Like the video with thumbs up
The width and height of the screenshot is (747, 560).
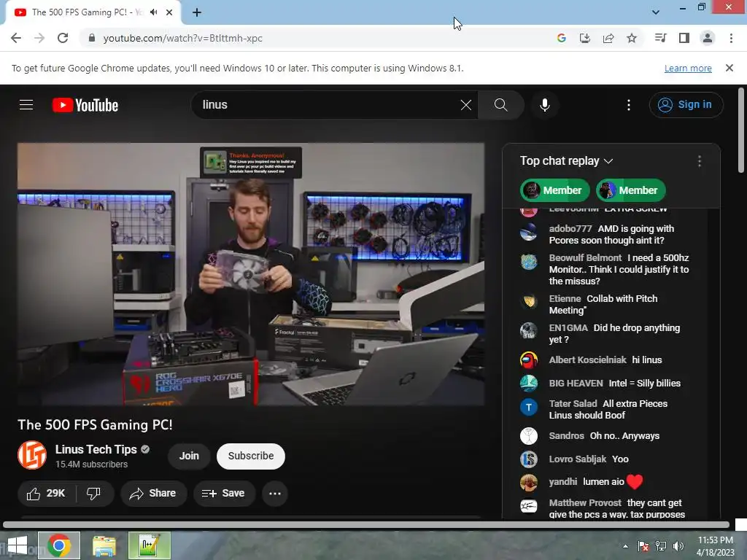pos(46,494)
